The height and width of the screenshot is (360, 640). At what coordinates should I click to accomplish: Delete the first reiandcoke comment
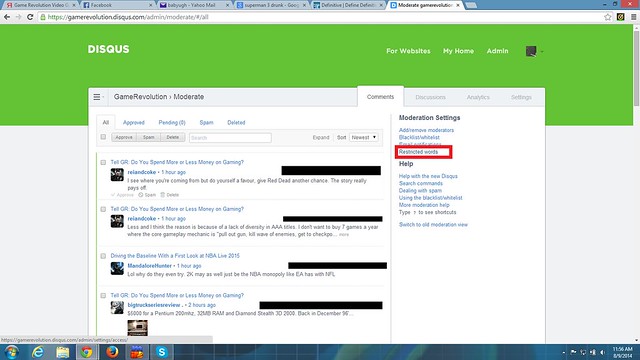[x=169, y=195]
